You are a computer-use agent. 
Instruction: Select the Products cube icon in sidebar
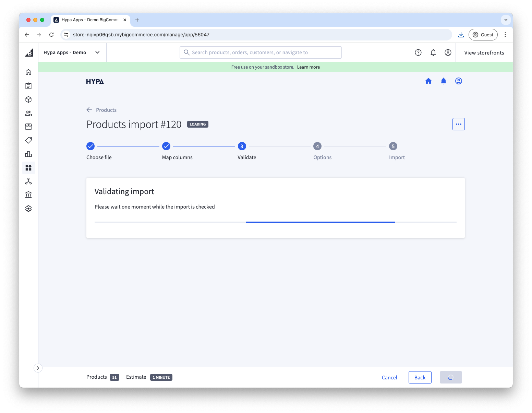[x=28, y=99]
